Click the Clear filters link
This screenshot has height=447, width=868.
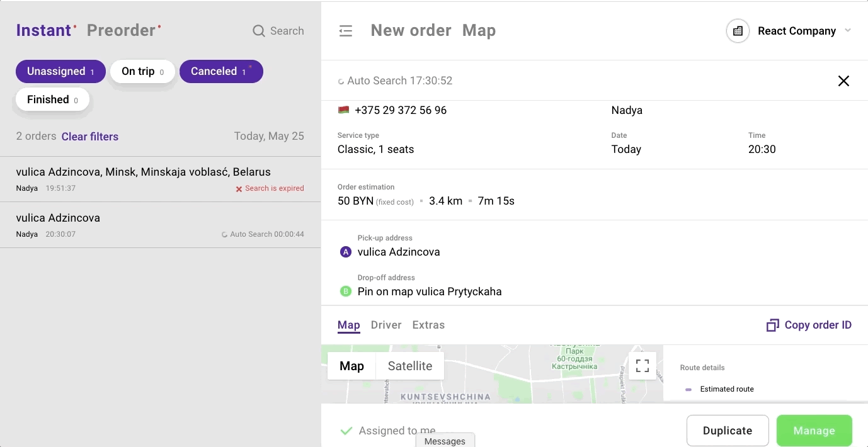tap(90, 137)
